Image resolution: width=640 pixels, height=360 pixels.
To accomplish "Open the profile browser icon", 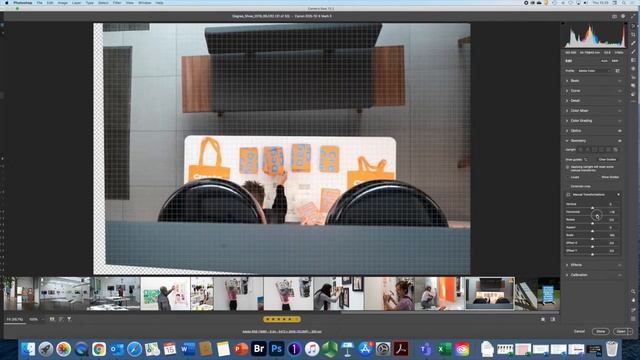I will 618,71.
